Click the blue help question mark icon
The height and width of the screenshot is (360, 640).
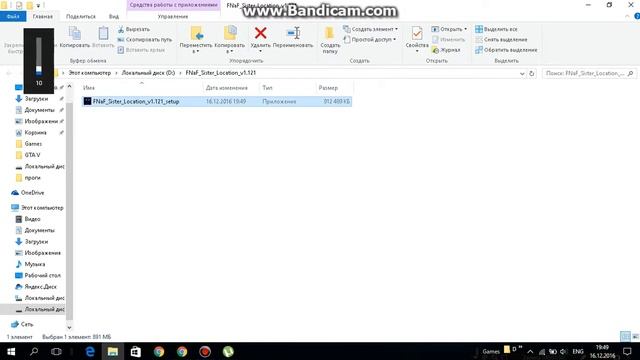[637, 16]
